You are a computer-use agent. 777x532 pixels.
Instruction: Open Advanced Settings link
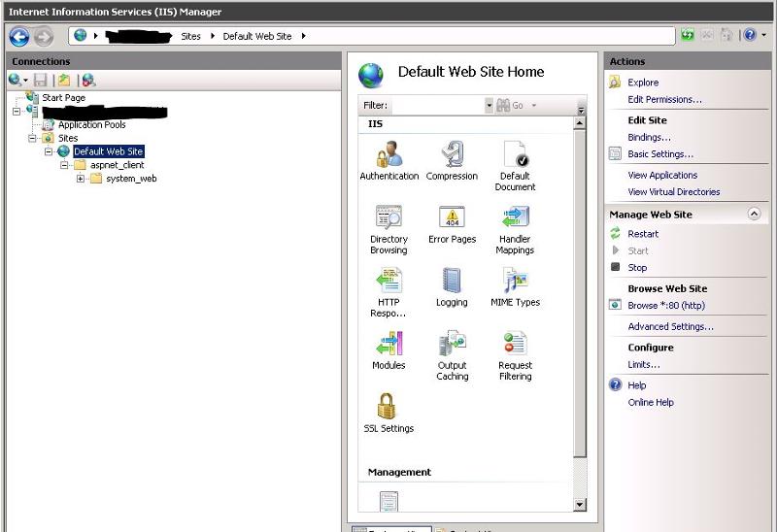pyautogui.click(x=670, y=327)
